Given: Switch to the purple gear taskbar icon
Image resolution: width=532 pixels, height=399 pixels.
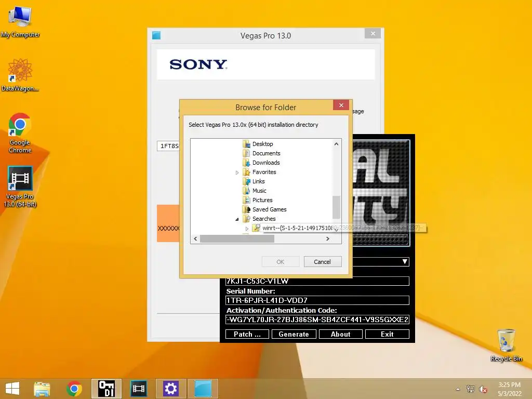Looking at the screenshot, I should (170, 389).
